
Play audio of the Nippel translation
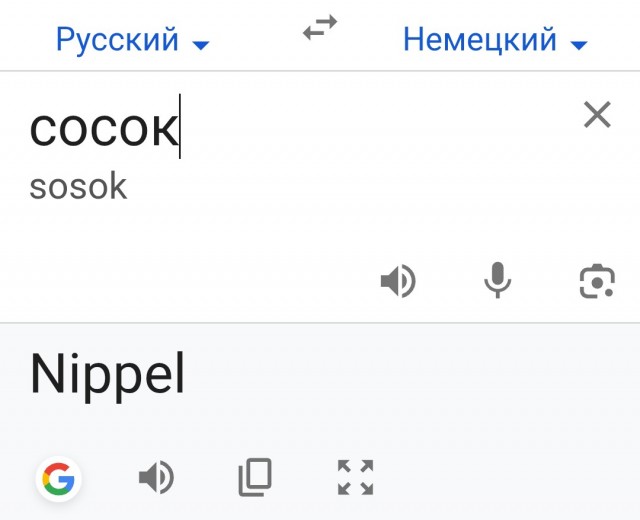click(x=156, y=479)
